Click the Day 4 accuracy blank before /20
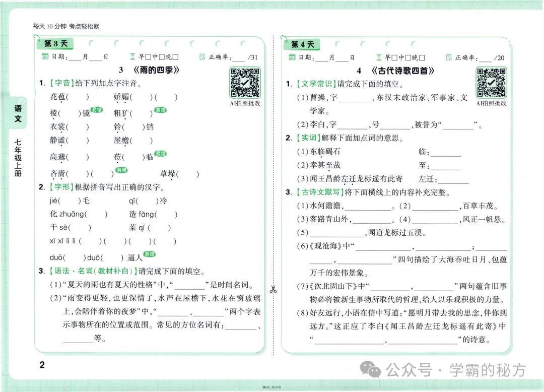544x392 pixels. [486, 58]
